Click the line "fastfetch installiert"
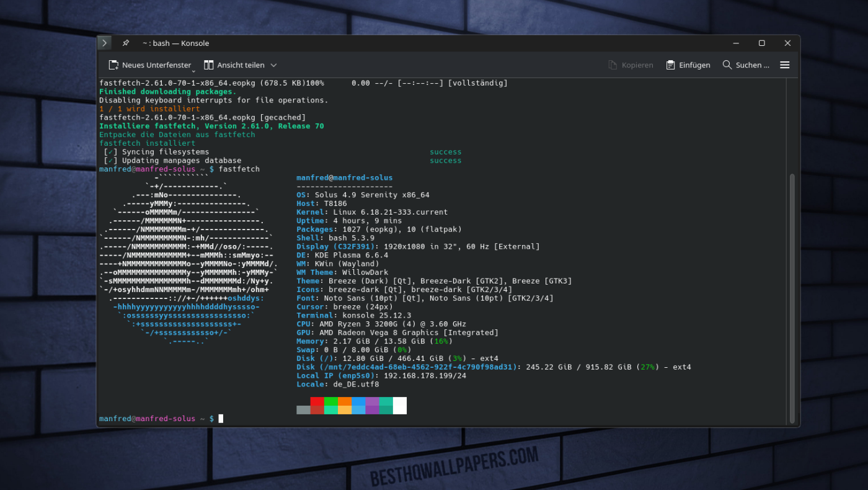The width and height of the screenshot is (868, 490). pos(148,143)
